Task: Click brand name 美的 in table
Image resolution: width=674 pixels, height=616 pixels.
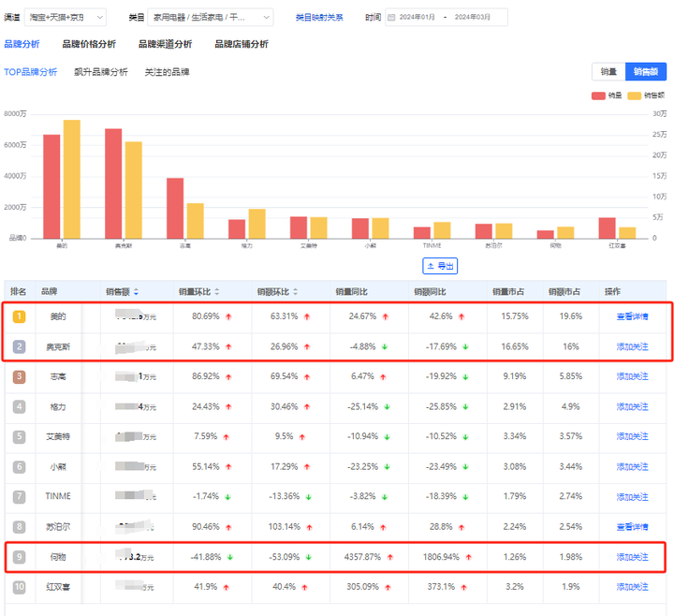Action: click(58, 316)
